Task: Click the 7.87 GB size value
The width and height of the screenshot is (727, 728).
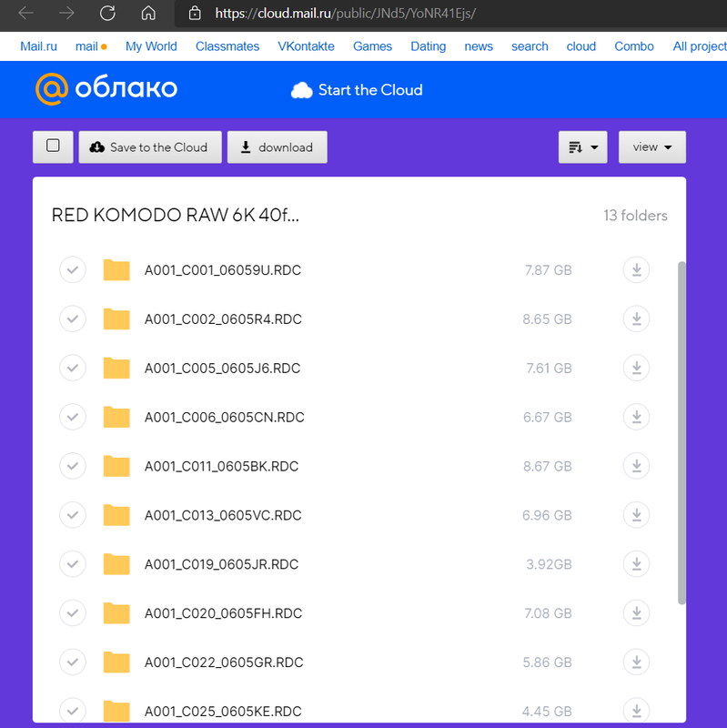Action: [x=548, y=270]
